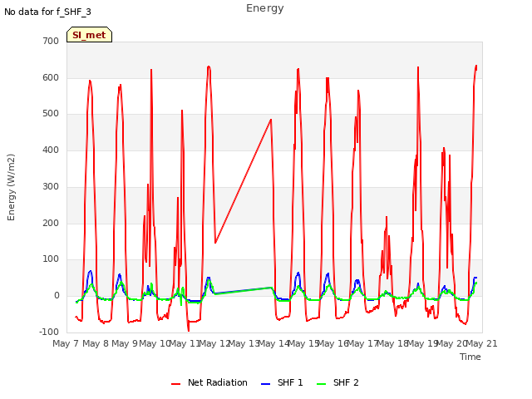Click the May 13 x-axis tick label
The width and height of the screenshot is (532, 399).
[x=244, y=343]
